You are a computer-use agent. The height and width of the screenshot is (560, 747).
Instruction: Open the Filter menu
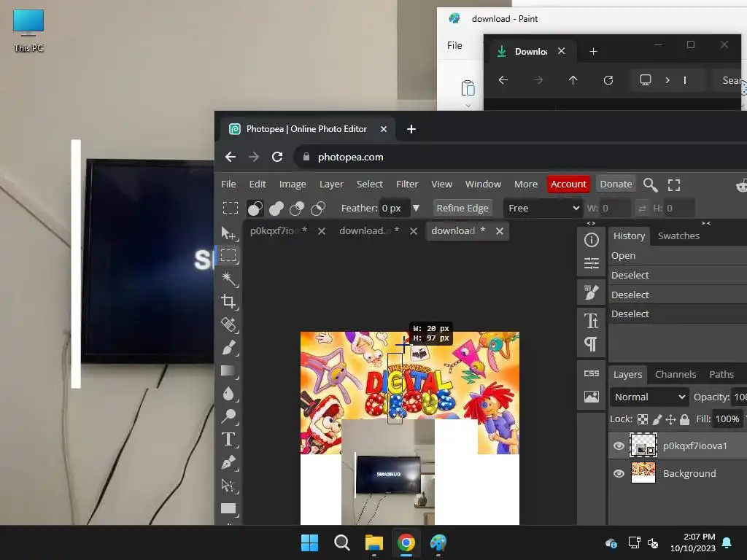point(407,184)
